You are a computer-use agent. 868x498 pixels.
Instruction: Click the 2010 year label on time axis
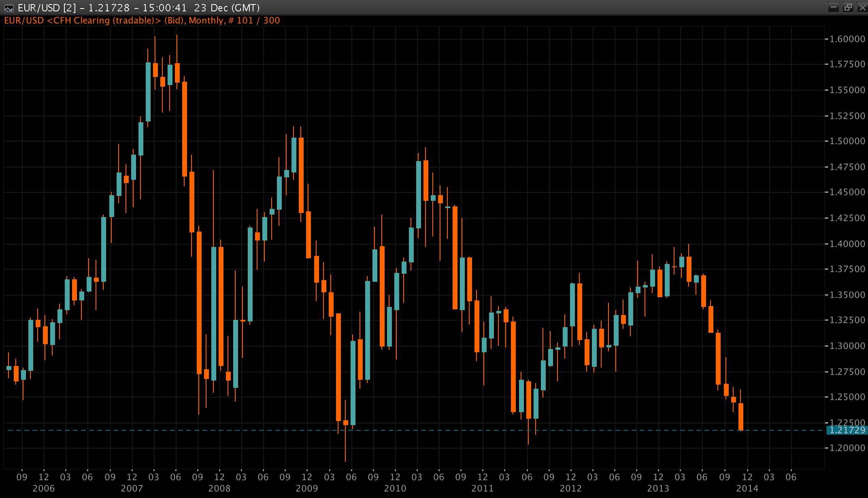[x=395, y=488]
